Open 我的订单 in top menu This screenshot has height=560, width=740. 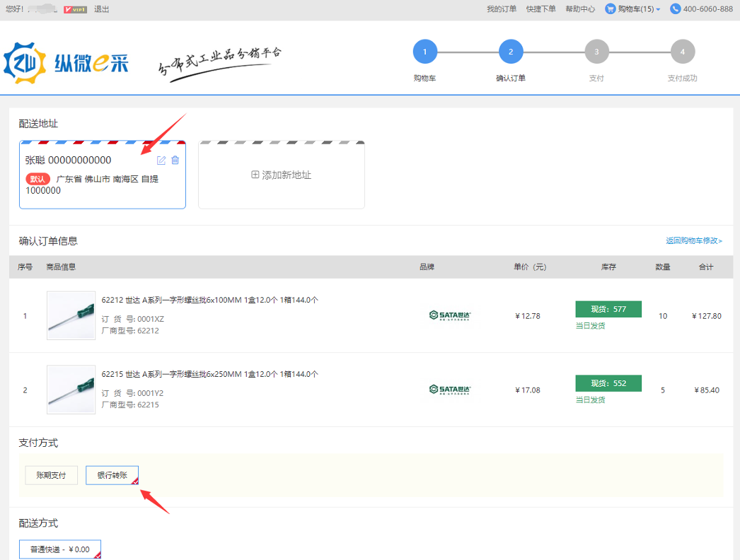pos(502,9)
